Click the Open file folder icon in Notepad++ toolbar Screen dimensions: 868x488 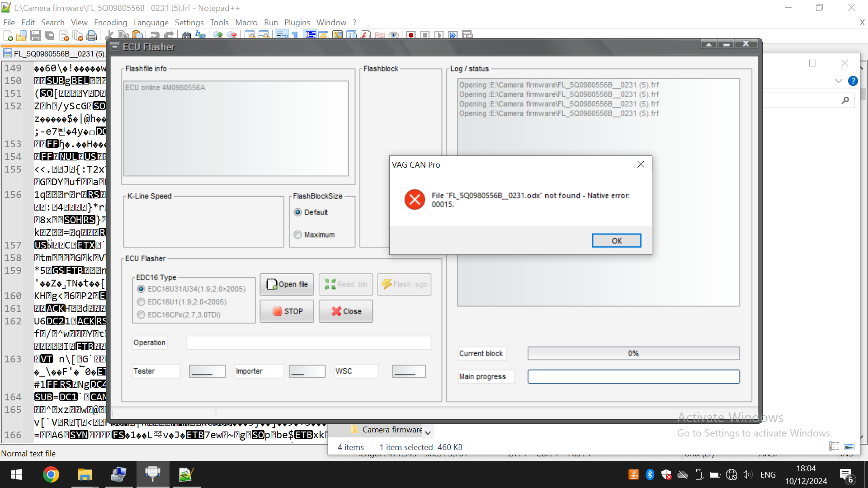coord(22,35)
